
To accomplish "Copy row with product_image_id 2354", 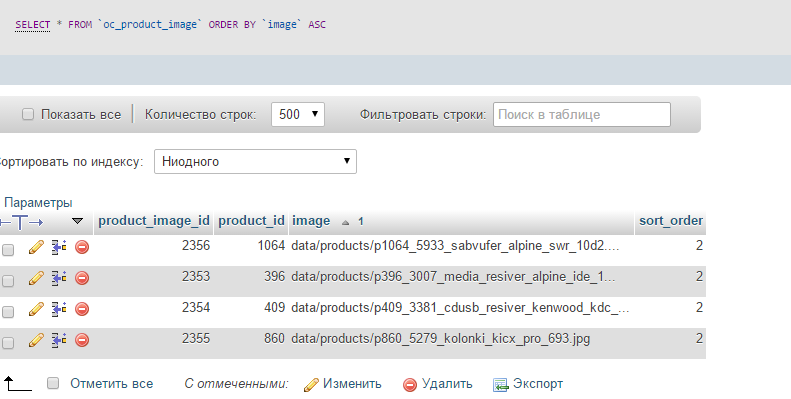I will pos(59,309).
